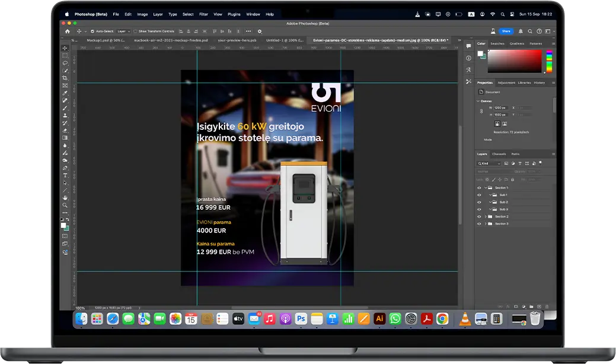The height and width of the screenshot is (364, 616).
Task: Hide the Sub 2 group layer
Action: [x=479, y=202]
